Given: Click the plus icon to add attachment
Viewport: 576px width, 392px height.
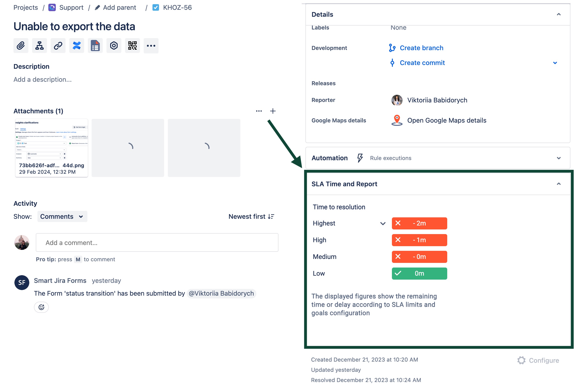Looking at the screenshot, I should coord(273,111).
